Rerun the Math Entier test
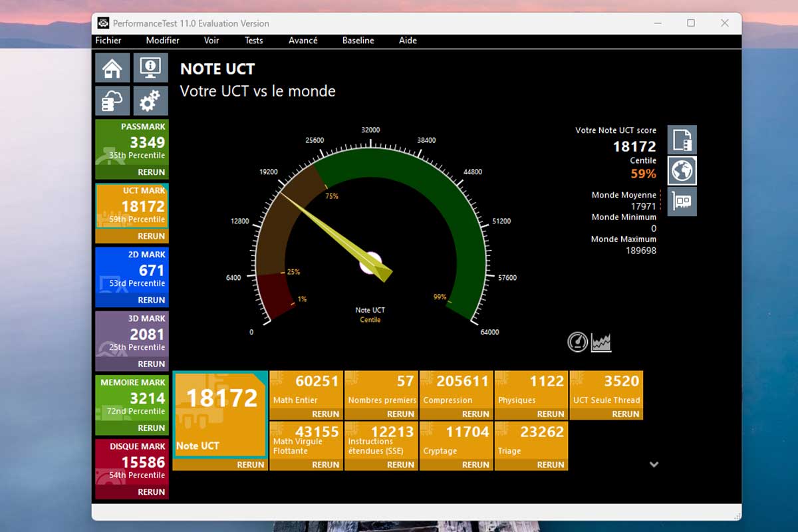Viewport: 798px width, 532px height. [326, 414]
